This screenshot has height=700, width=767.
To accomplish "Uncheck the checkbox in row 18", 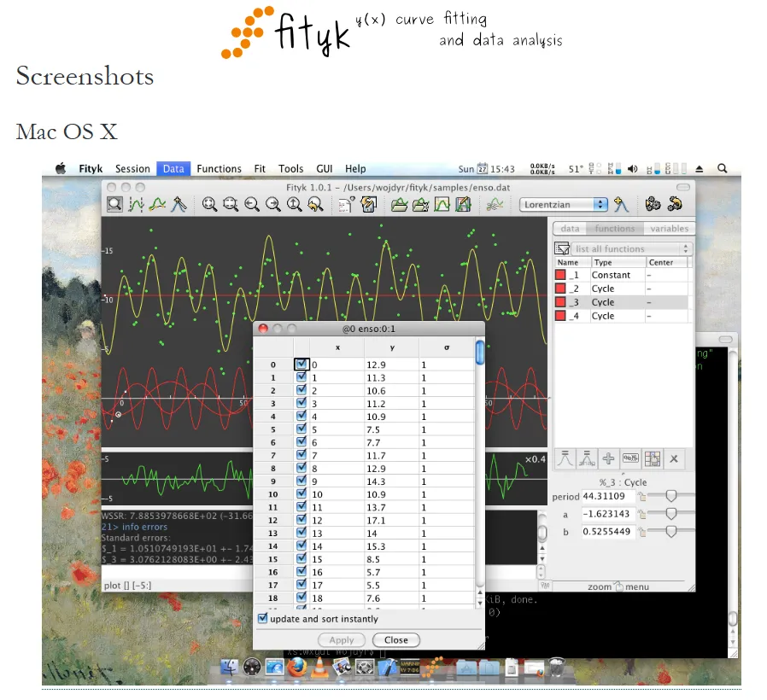I will [302, 597].
